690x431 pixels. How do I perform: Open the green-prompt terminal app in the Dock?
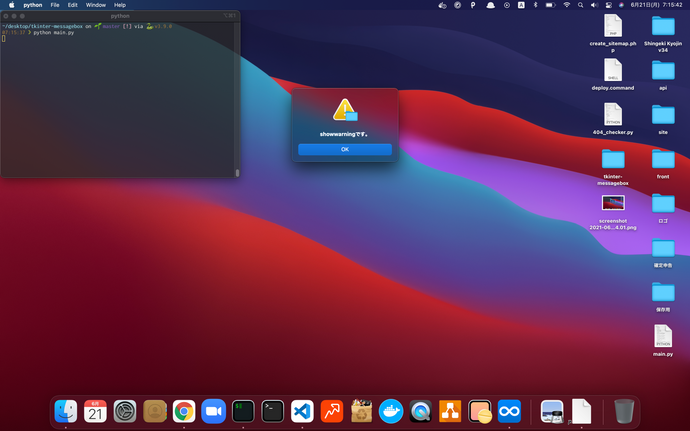(x=243, y=411)
